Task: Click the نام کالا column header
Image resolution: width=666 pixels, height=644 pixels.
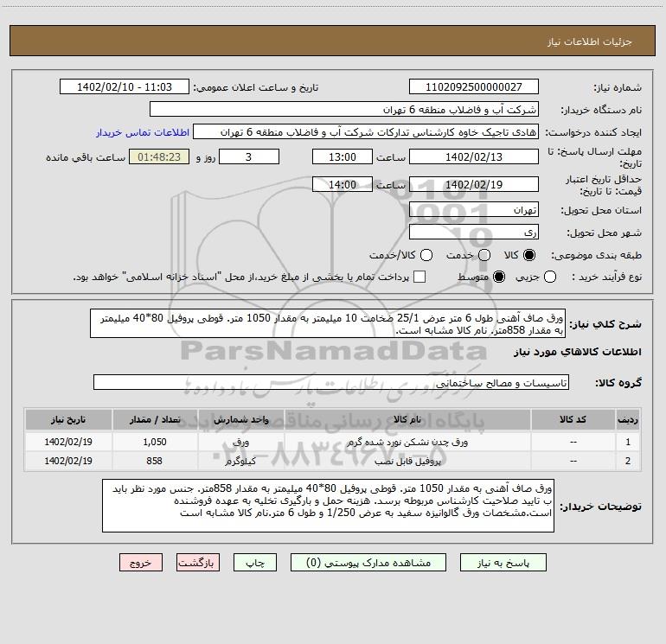Action: point(407,419)
